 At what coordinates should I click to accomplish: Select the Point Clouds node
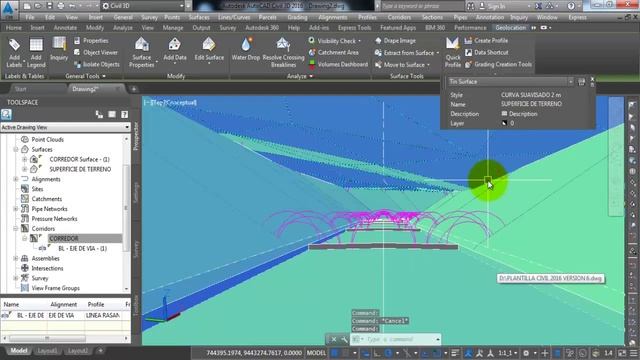pyautogui.click(x=47, y=139)
